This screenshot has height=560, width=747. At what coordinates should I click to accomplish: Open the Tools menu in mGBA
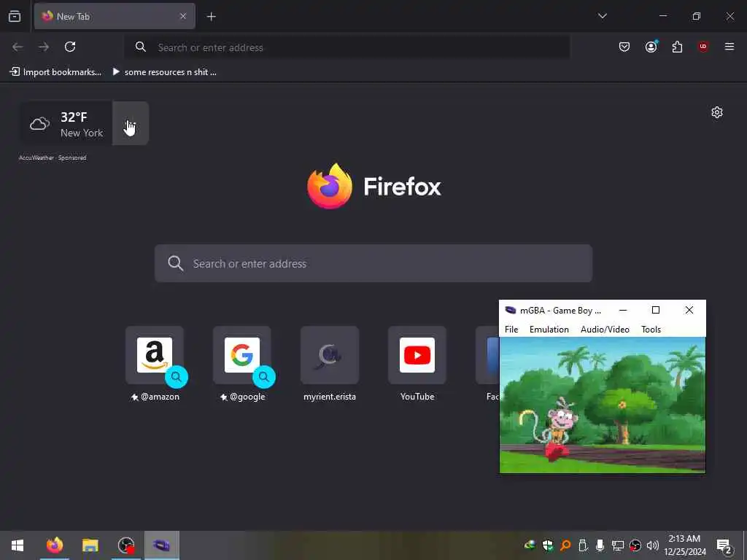pos(651,330)
